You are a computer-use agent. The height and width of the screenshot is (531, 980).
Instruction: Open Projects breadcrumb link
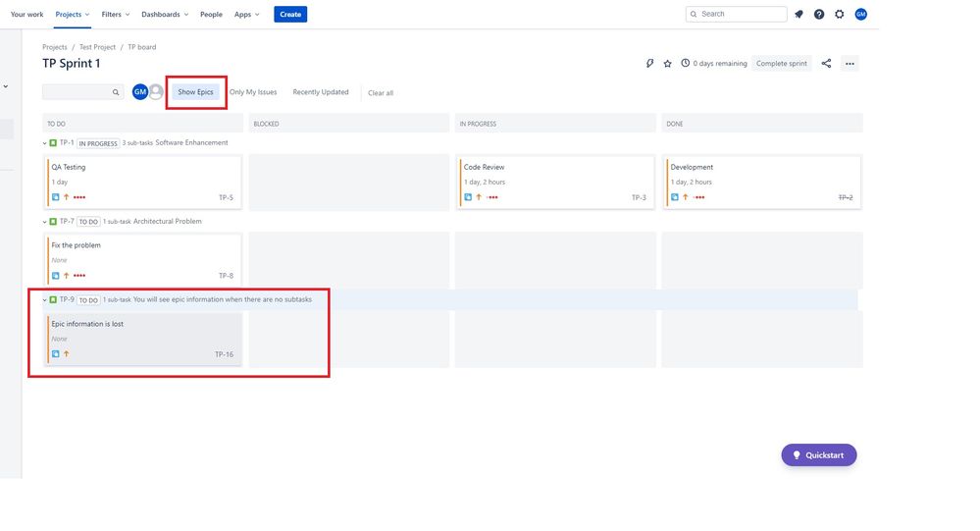(x=54, y=47)
